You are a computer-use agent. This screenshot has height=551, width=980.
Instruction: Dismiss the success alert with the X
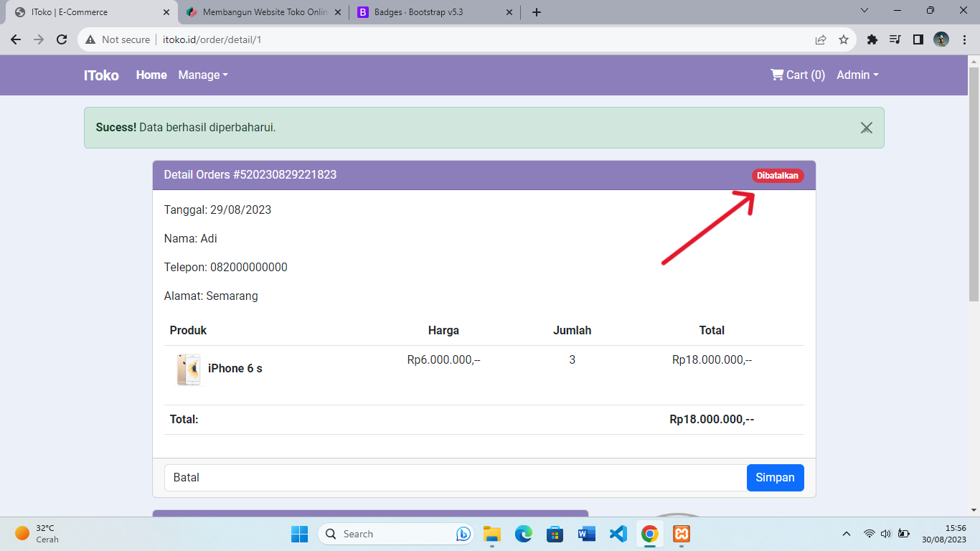pos(866,128)
